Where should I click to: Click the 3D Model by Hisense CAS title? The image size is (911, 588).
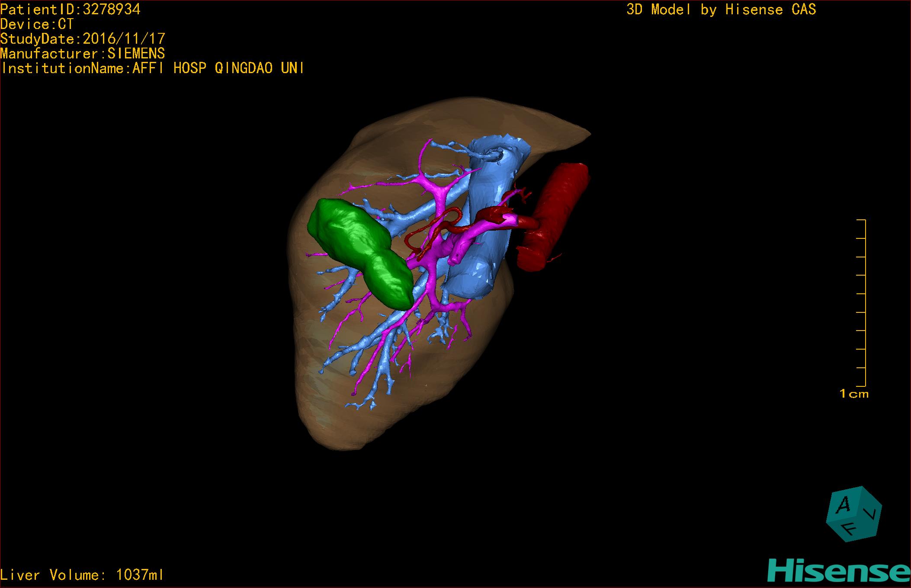[721, 10]
